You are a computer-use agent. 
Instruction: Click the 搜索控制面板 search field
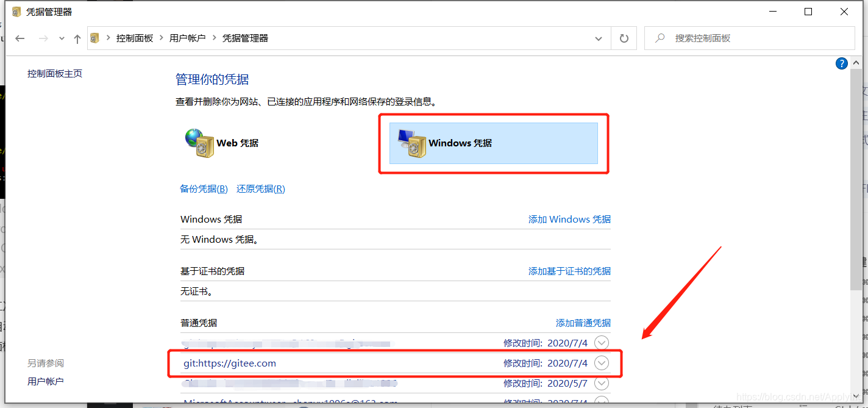point(750,38)
